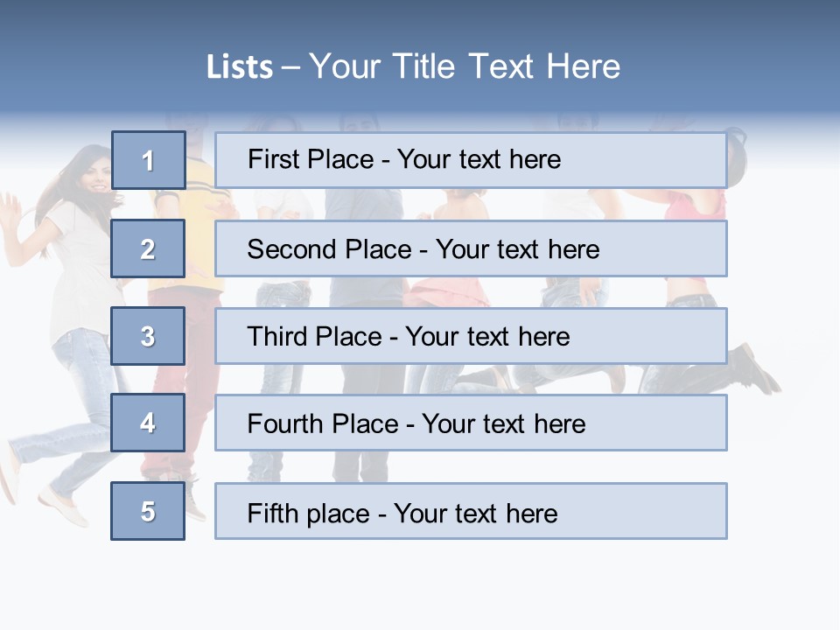
Task: Click the Fourth Place text bar
Action: coord(471,423)
